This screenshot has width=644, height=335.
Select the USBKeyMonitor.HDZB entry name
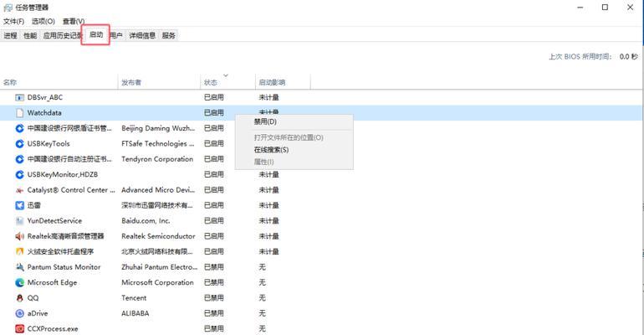[63, 175]
